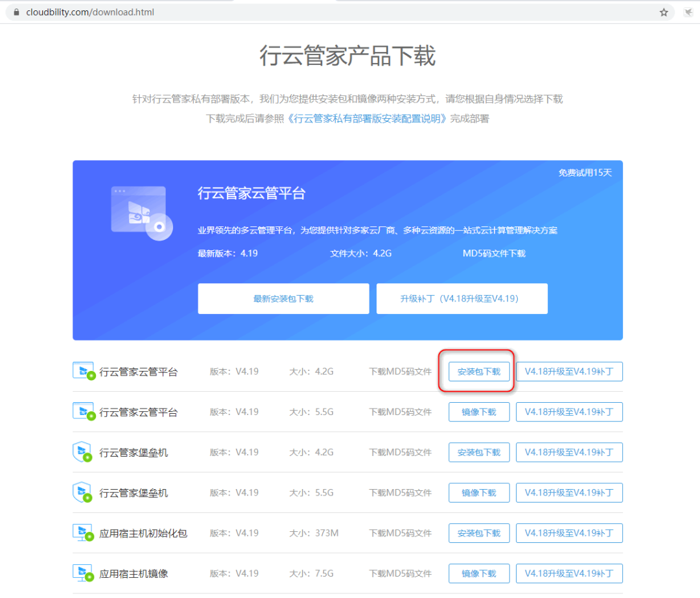The height and width of the screenshot is (598, 700).
Task: Click the 应用宿主机初始化包 row name
Action: [x=143, y=533]
